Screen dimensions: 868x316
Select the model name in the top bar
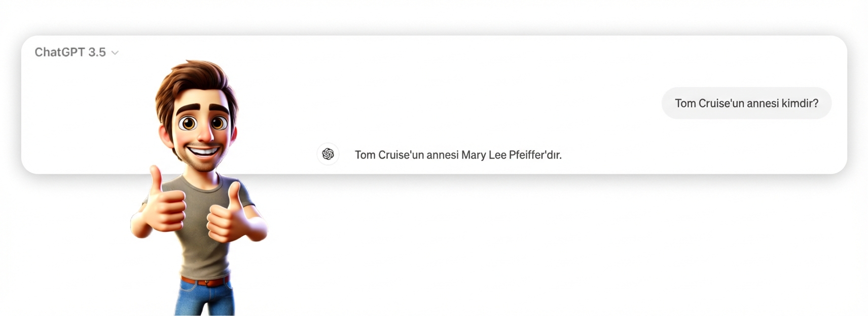click(x=70, y=52)
